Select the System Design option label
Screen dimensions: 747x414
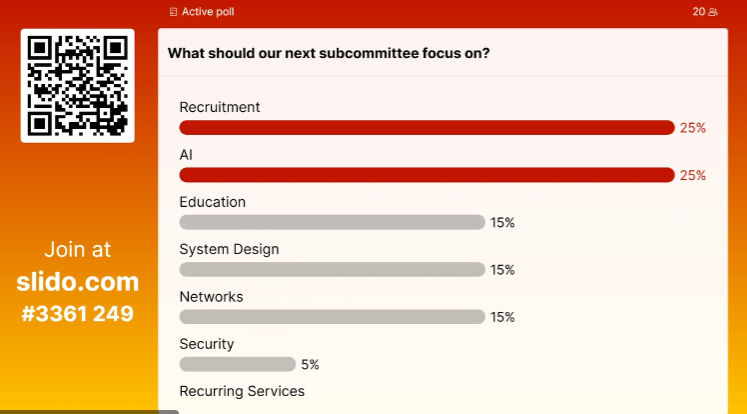[x=229, y=249]
